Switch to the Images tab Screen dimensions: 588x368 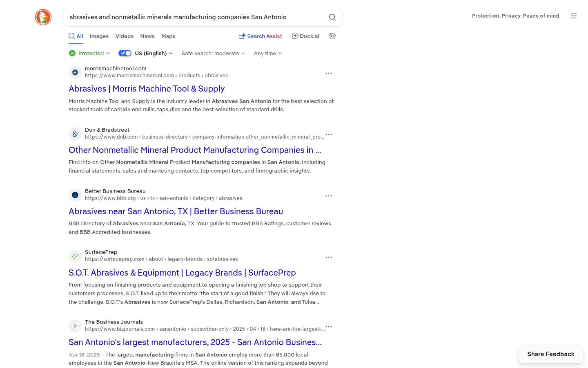(99, 36)
